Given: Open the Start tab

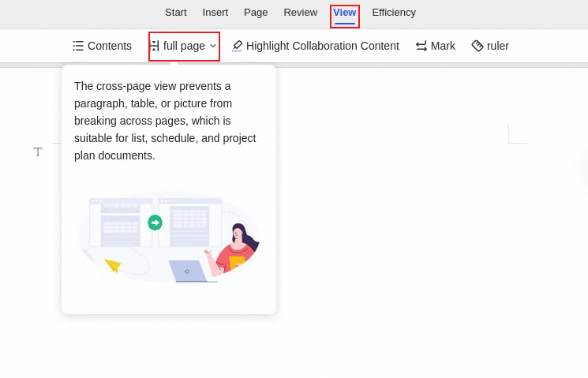Looking at the screenshot, I should [175, 13].
